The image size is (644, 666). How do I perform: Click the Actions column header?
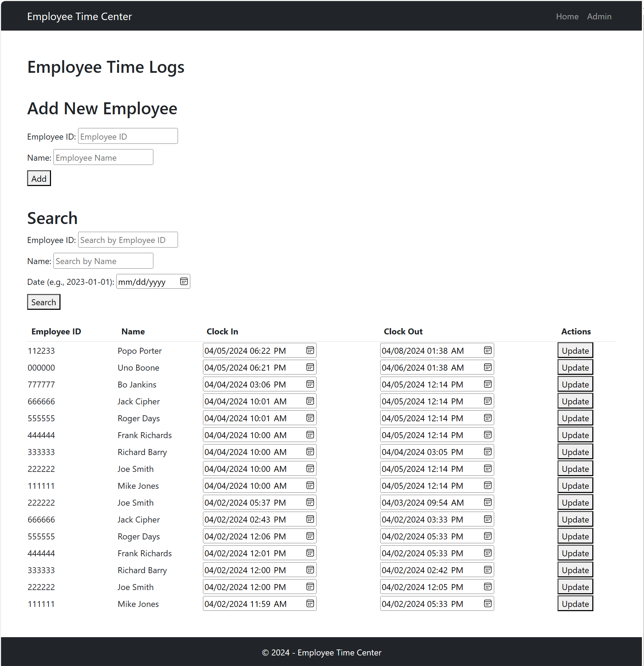click(x=576, y=332)
